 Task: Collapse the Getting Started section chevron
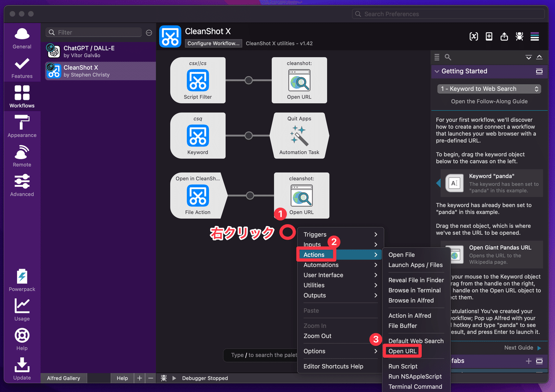point(437,71)
